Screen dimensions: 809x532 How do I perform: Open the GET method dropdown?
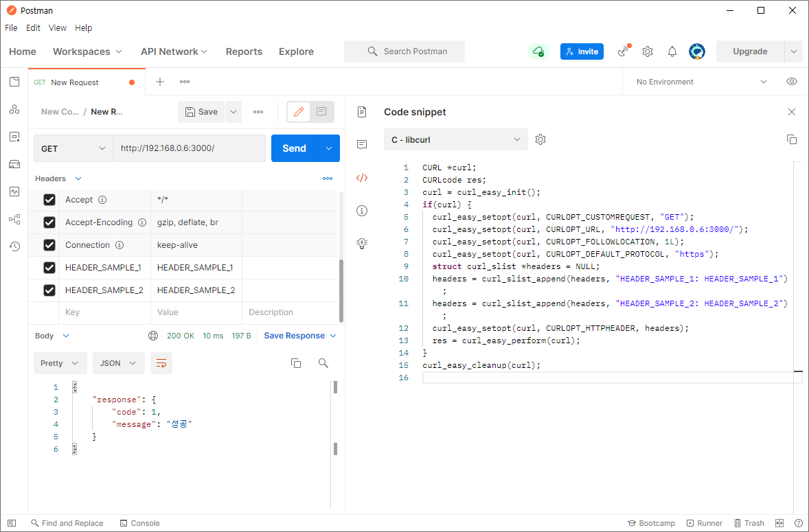(x=73, y=148)
